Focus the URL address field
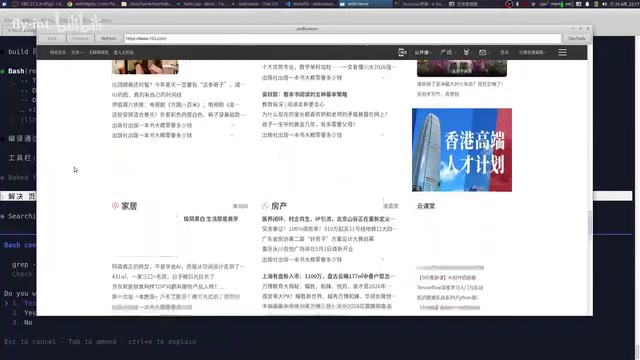 (x=343, y=38)
